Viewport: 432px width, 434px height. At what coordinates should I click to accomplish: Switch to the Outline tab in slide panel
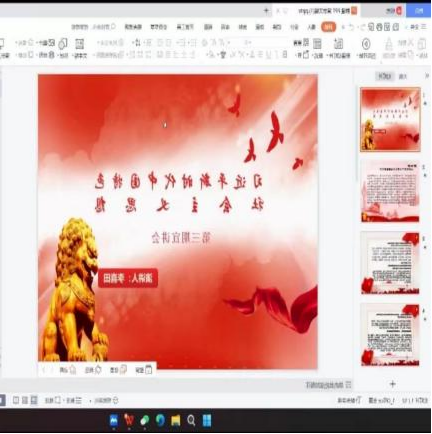click(403, 77)
